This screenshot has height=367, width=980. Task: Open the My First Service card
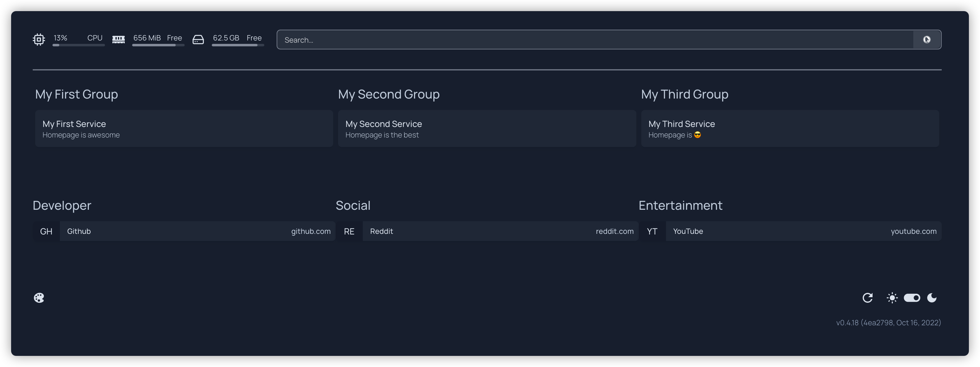[x=184, y=129]
